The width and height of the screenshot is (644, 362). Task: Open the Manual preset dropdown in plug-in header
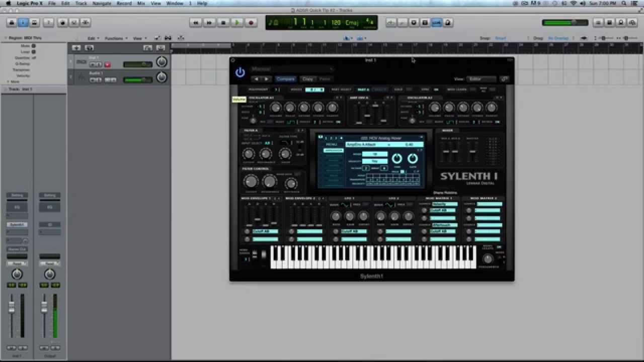pyautogui.click(x=292, y=69)
